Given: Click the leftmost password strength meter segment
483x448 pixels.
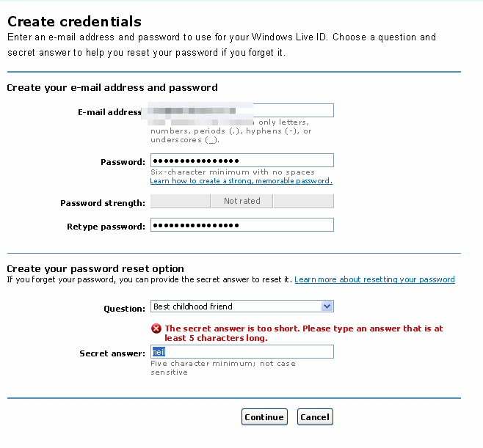Looking at the screenshot, I should click(180, 201).
